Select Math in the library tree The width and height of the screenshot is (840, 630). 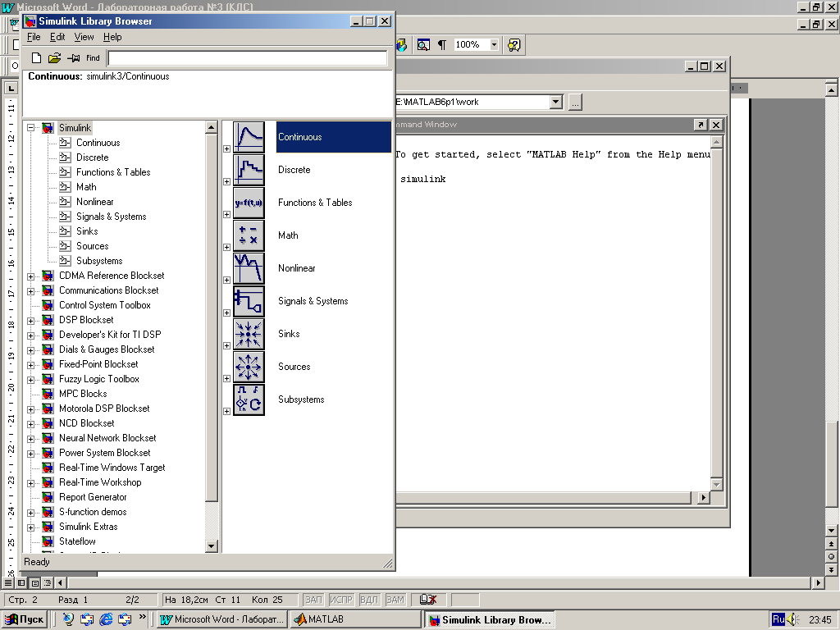coord(86,187)
